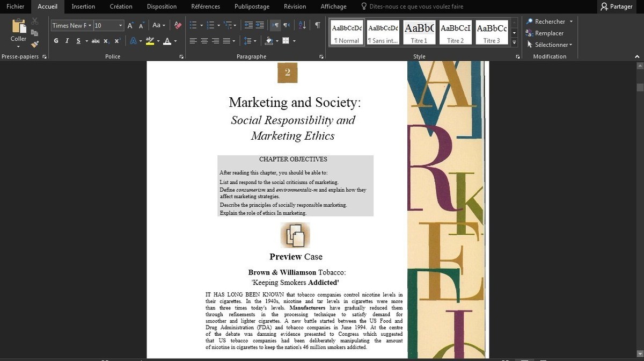The width and height of the screenshot is (644, 361).
Task: Collapse the ribbon with the chevron
Action: click(637, 56)
